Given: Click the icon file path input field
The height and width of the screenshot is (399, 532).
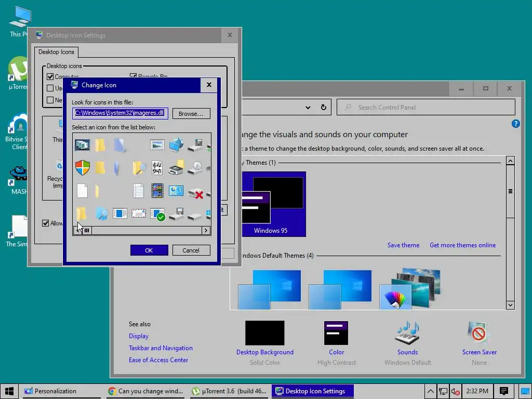Looking at the screenshot, I should tap(120, 113).
